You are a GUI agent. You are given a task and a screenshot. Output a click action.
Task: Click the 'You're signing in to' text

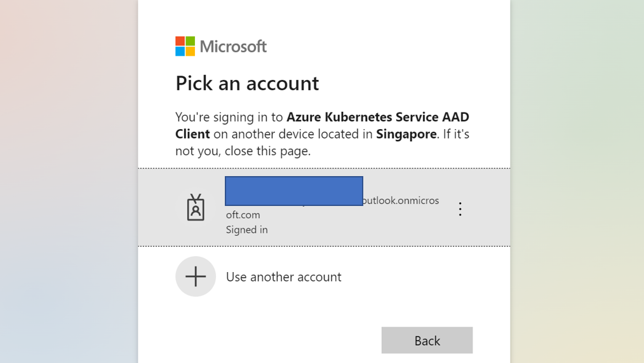229,117
